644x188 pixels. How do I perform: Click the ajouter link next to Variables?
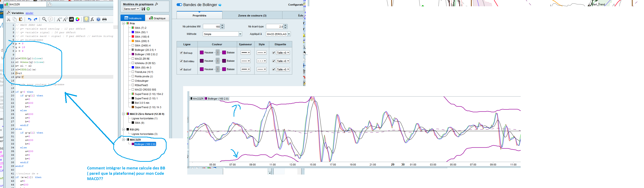tap(30, 13)
